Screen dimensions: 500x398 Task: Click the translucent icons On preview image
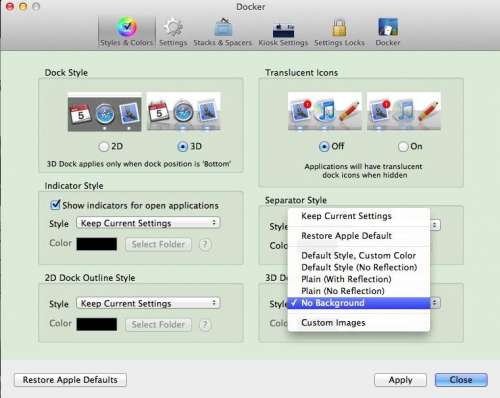(x=404, y=111)
